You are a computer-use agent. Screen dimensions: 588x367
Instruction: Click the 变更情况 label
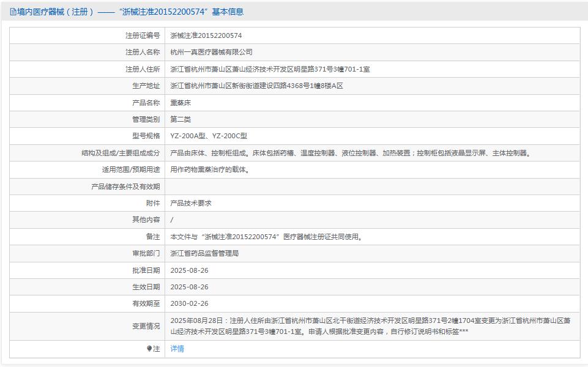point(146,326)
